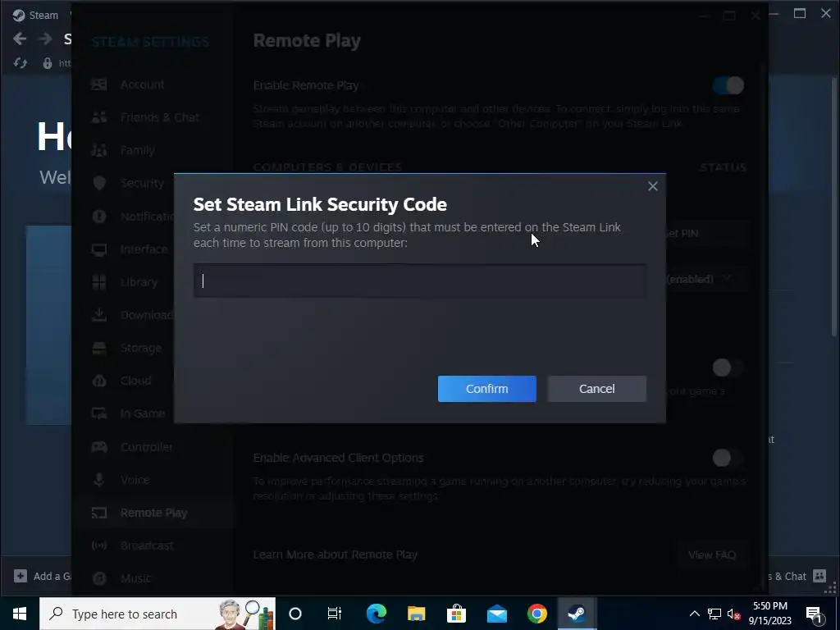Launch Google Chrome from taskbar
Image resolution: width=840 pixels, height=630 pixels.
[x=536, y=614]
